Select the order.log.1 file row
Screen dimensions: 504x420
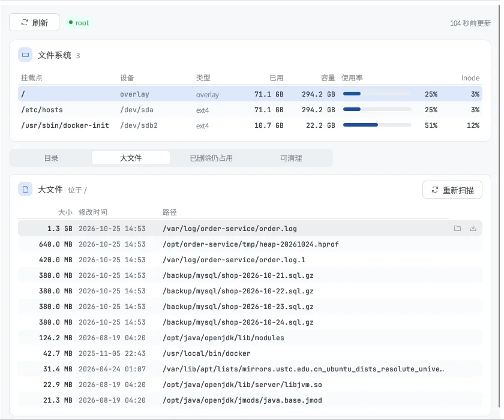[x=250, y=260]
